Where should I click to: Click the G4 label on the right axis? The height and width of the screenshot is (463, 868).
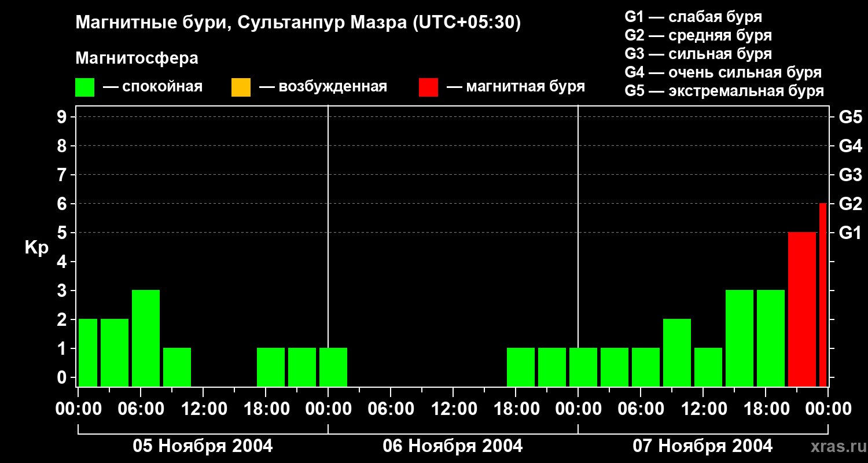click(850, 146)
